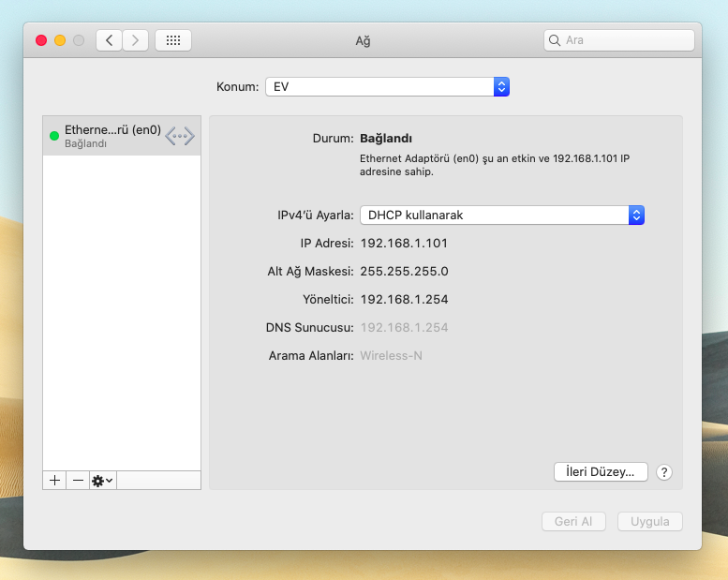Screen dimensions: 728x580
Task: Click the DNS Sunucusu address field
Action: tap(404, 328)
